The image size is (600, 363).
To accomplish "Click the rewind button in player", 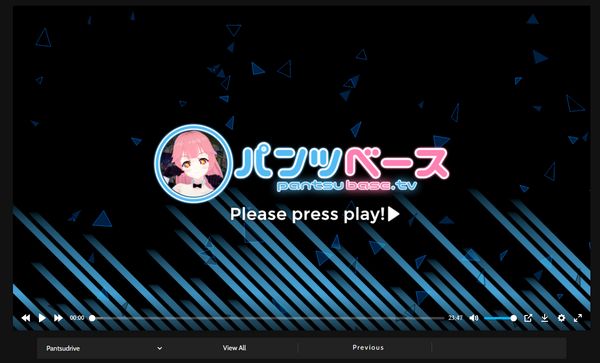I will tap(26, 318).
